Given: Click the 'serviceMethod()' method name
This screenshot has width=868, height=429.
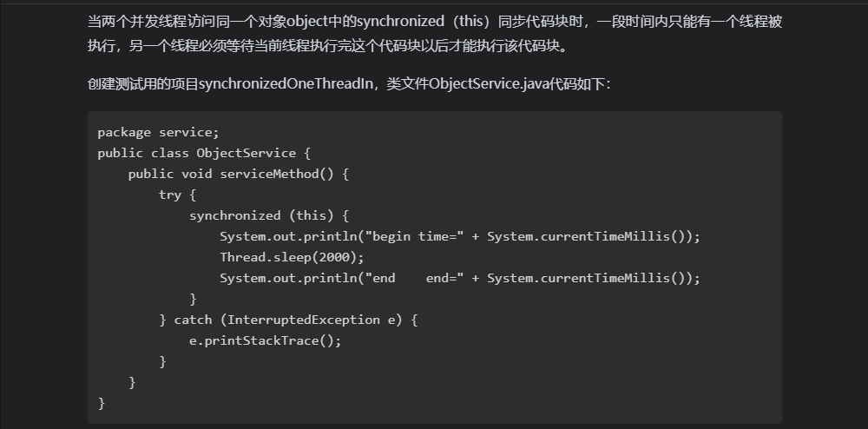Looking at the screenshot, I should click(x=277, y=174).
